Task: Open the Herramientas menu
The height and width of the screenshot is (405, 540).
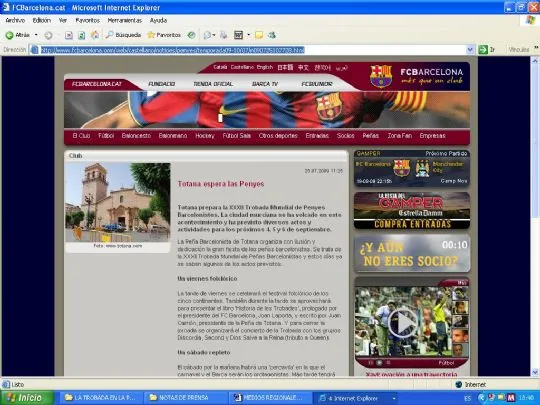Action: 125,21
